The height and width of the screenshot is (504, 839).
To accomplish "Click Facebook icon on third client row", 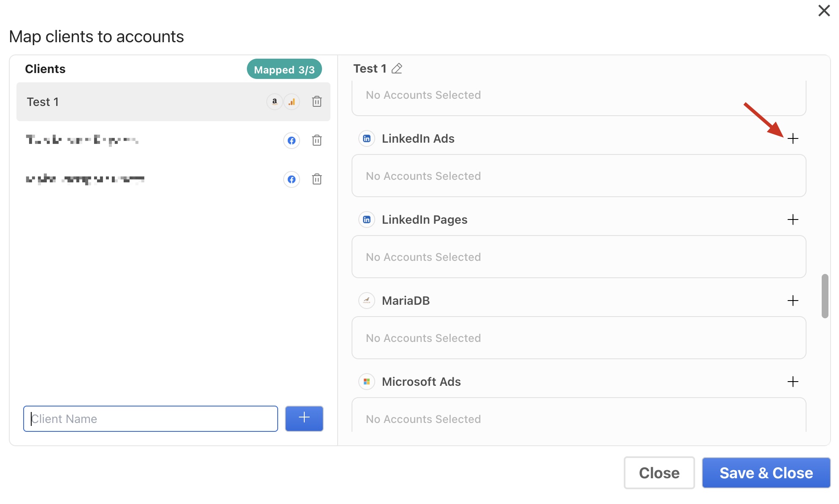I will point(292,179).
